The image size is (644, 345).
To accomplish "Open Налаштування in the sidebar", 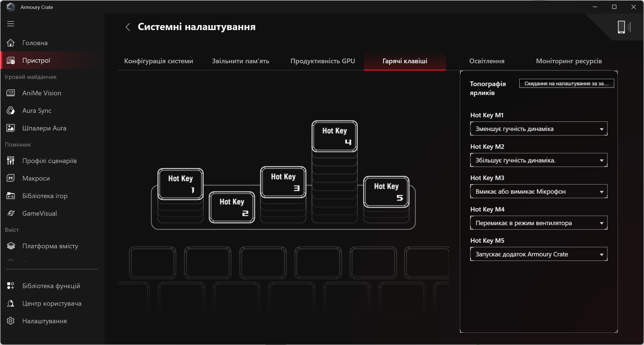I will tap(44, 321).
